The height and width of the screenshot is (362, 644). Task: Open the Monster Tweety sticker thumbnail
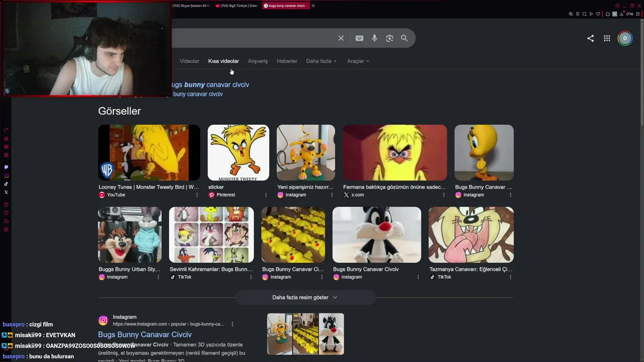point(238,152)
